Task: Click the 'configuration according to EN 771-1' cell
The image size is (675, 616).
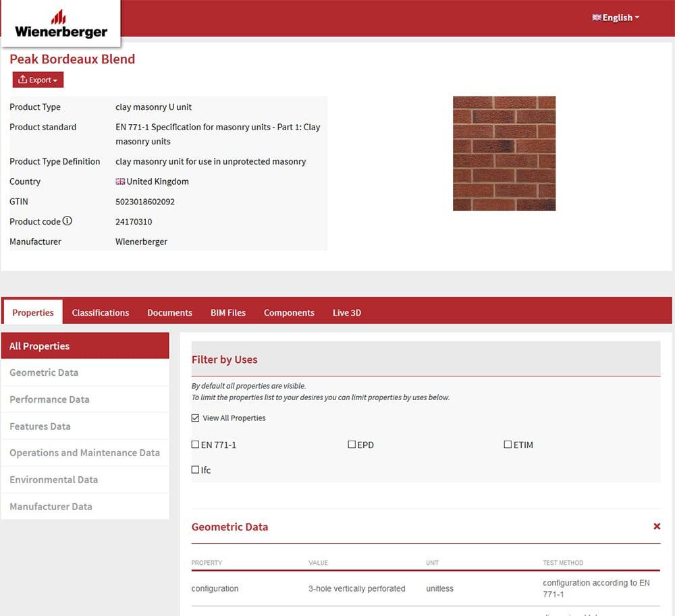Action: pyautogui.click(x=596, y=588)
